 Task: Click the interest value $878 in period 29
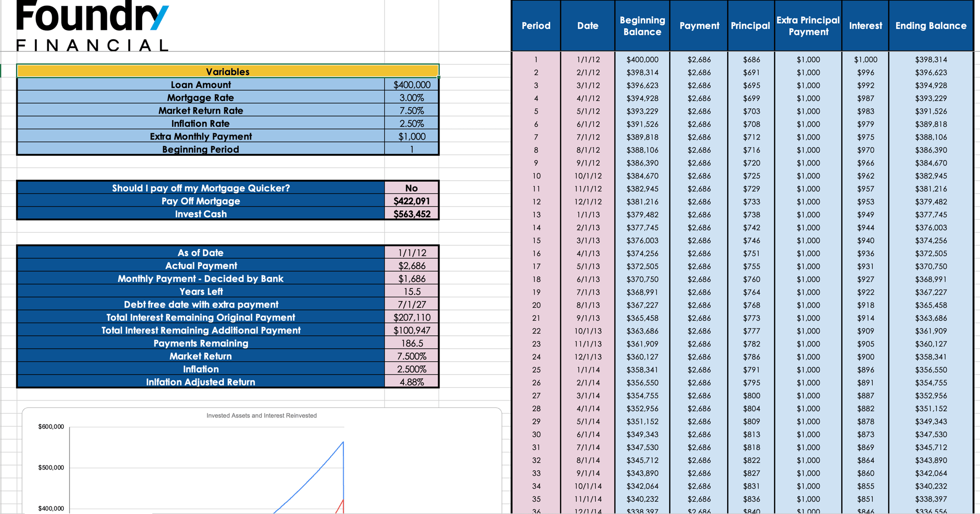[865, 421]
